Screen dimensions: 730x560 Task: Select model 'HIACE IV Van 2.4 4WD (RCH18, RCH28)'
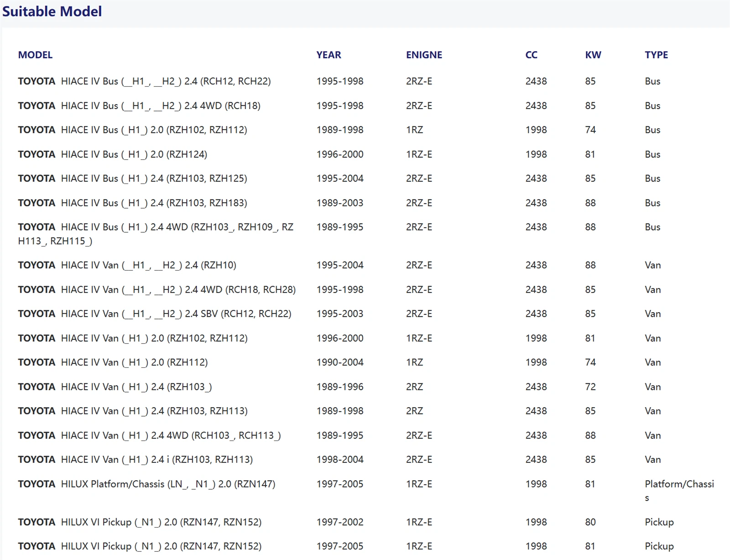(156, 290)
